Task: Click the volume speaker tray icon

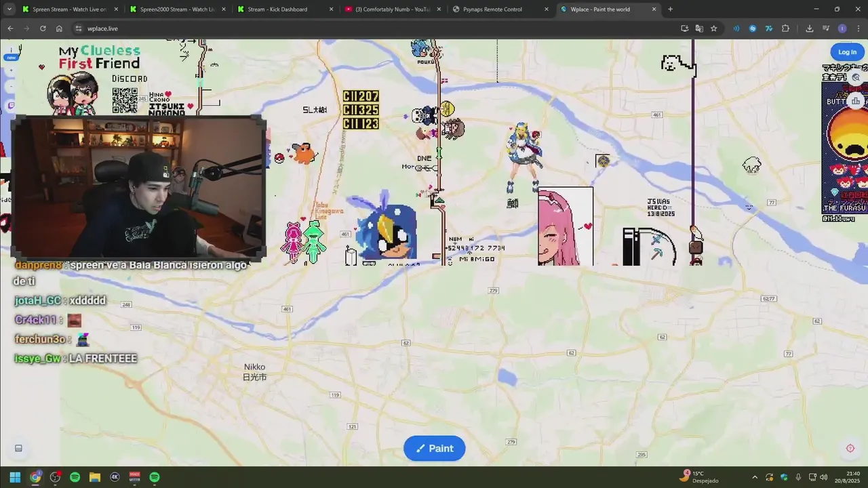Action: (x=824, y=477)
